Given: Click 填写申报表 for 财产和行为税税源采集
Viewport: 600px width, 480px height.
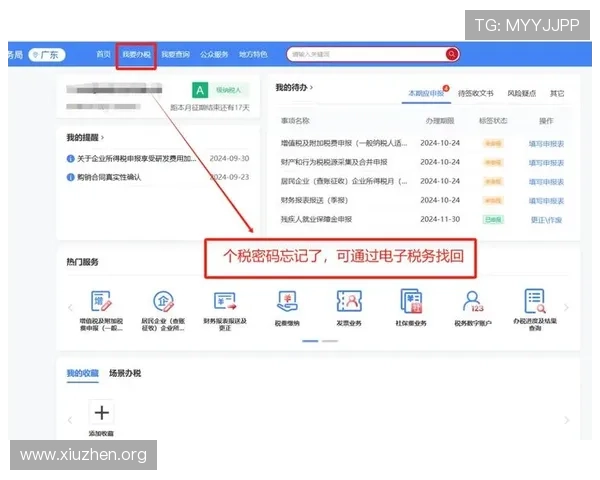Looking at the screenshot, I should coord(546,163).
